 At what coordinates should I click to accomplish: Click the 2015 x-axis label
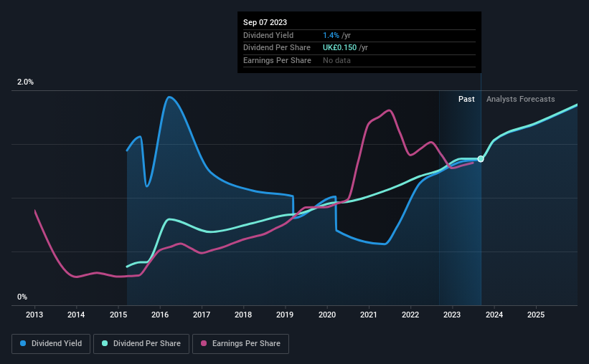coord(118,315)
